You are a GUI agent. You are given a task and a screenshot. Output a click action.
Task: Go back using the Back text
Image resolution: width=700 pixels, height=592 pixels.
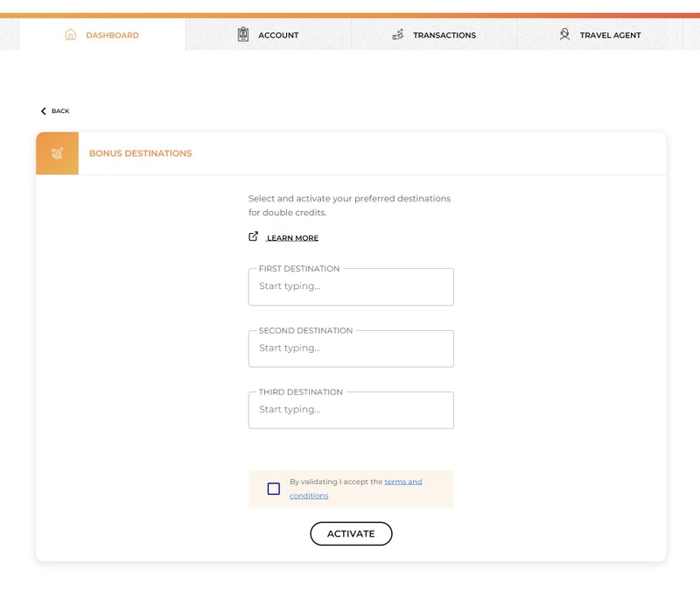click(x=60, y=111)
